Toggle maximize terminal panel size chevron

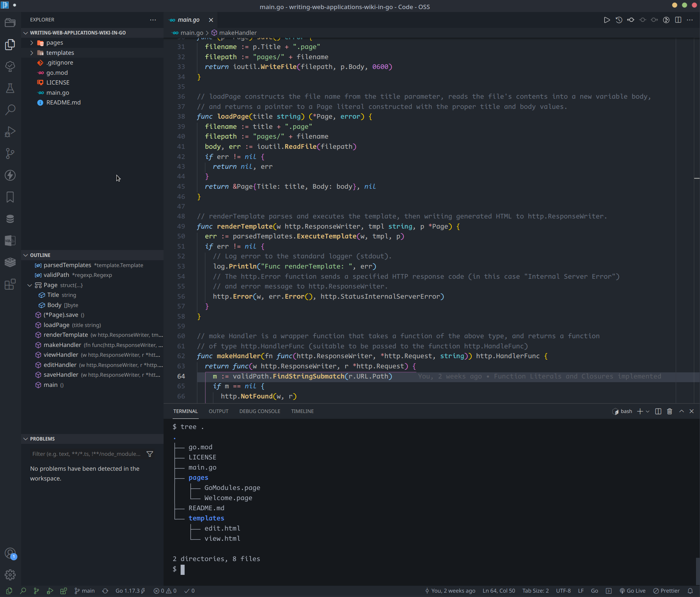[x=682, y=411]
